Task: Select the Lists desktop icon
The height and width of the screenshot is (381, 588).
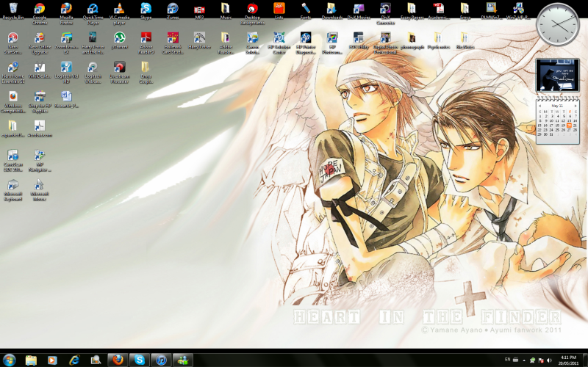Action: pyautogui.click(x=279, y=11)
